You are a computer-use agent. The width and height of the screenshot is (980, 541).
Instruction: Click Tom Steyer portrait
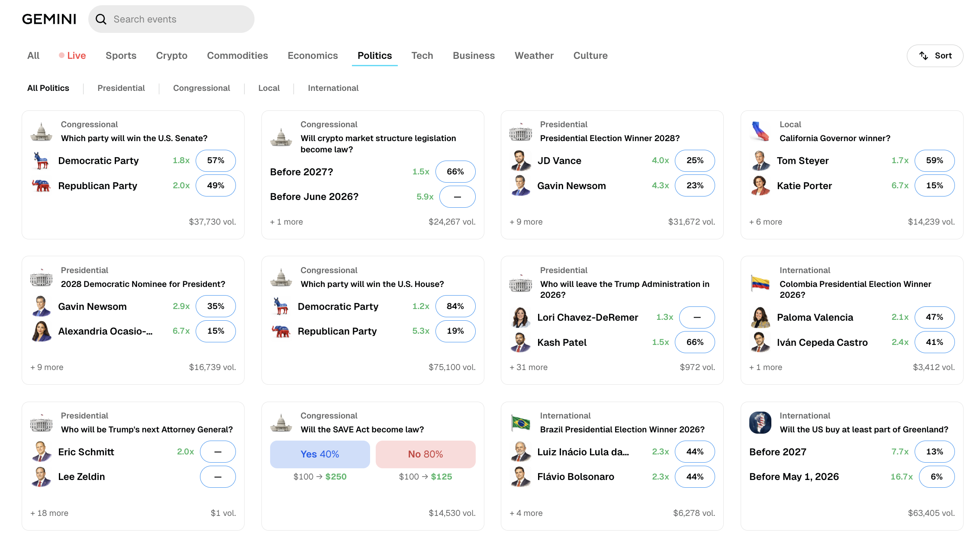click(760, 161)
